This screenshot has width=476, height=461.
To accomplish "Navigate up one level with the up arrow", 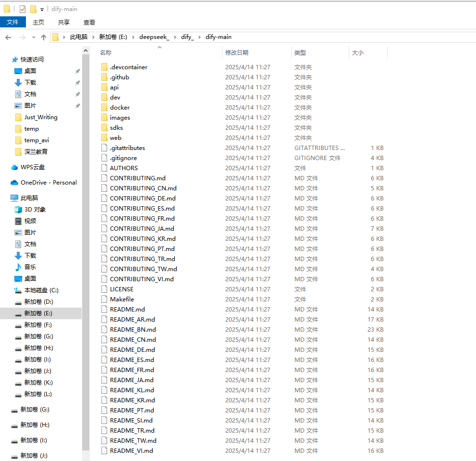I will [44, 37].
